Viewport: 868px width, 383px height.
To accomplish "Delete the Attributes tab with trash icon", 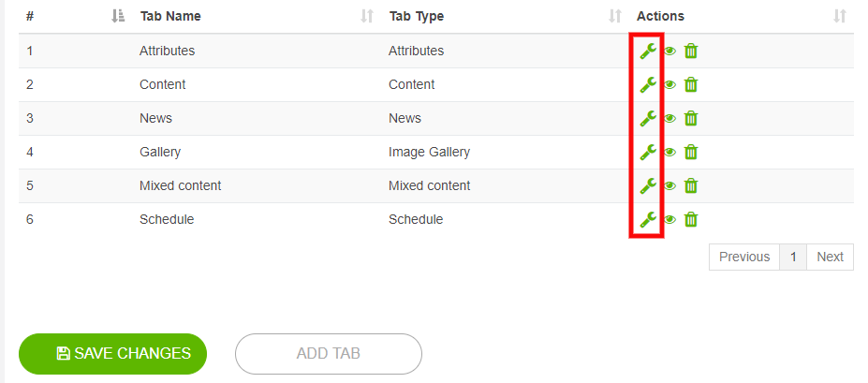I will 691,51.
